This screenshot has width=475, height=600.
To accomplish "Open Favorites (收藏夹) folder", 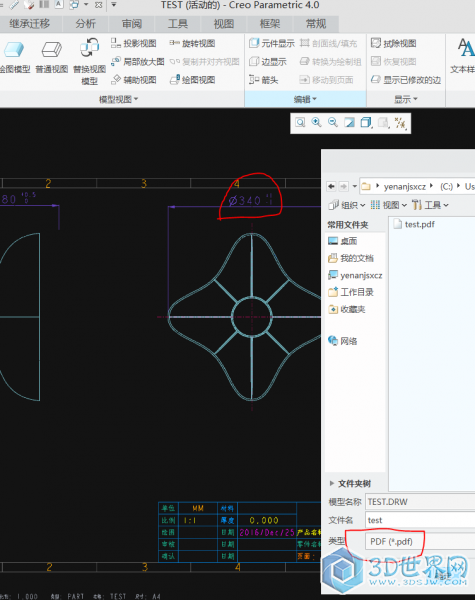I will [347, 309].
